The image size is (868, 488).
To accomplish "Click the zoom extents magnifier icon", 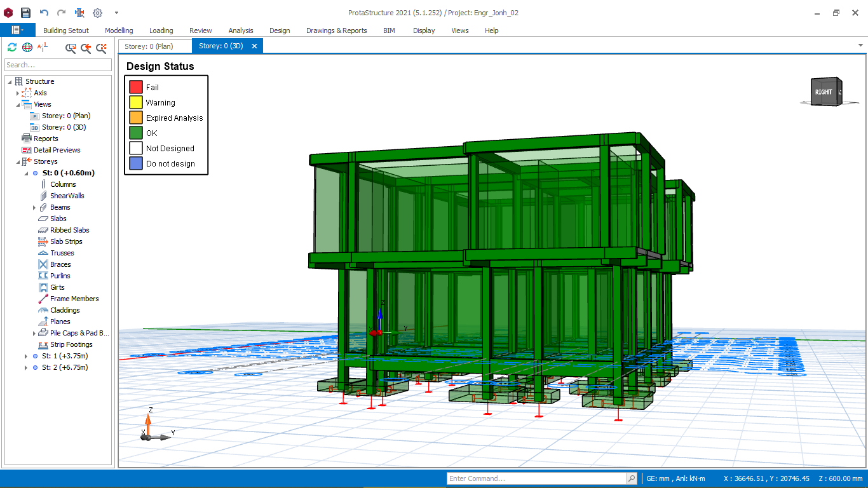I will (x=101, y=48).
